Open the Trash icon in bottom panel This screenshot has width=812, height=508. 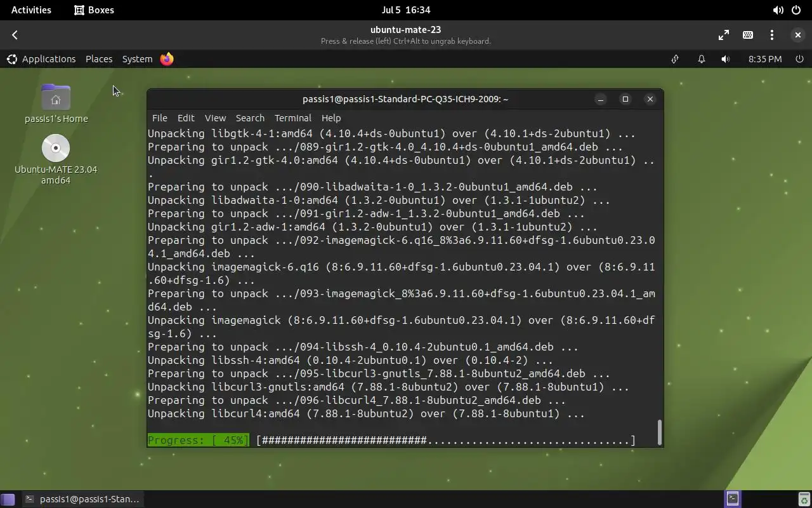[x=804, y=499]
